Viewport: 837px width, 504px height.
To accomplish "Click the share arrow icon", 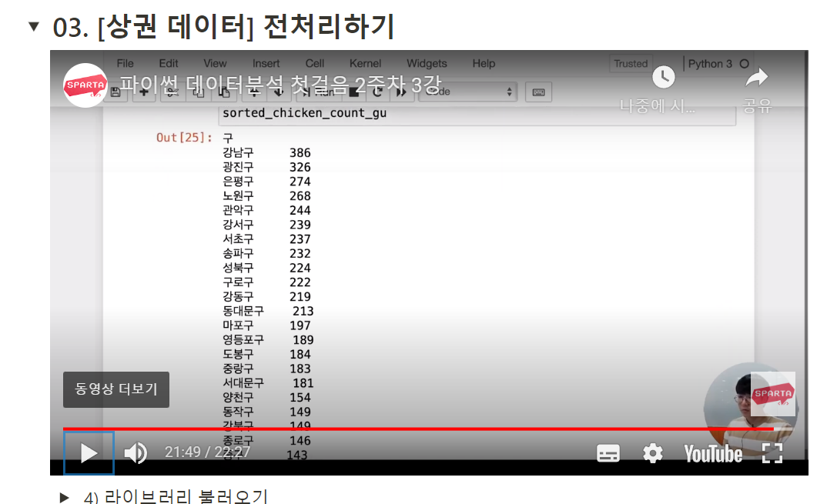I will point(757,78).
